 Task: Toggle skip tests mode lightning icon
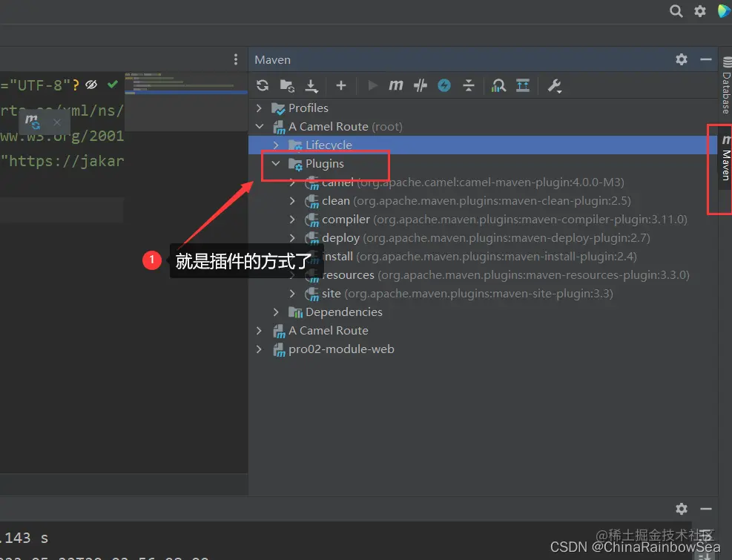(444, 85)
